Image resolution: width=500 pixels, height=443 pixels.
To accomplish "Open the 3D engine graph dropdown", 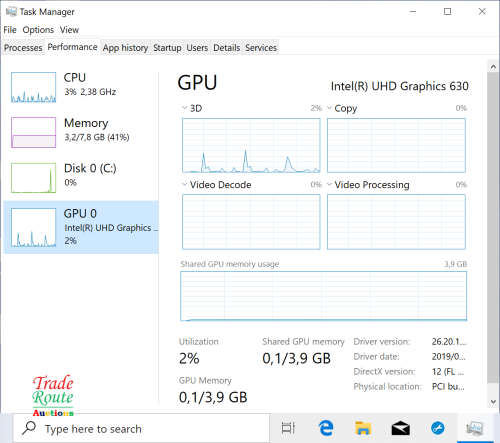I will pyautogui.click(x=185, y=108).
